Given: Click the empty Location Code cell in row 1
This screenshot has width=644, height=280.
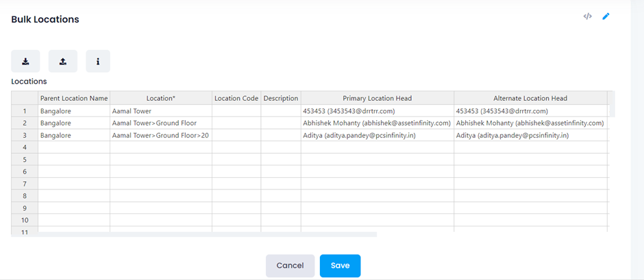Looking at the screenshot, I should pos(236,111).
